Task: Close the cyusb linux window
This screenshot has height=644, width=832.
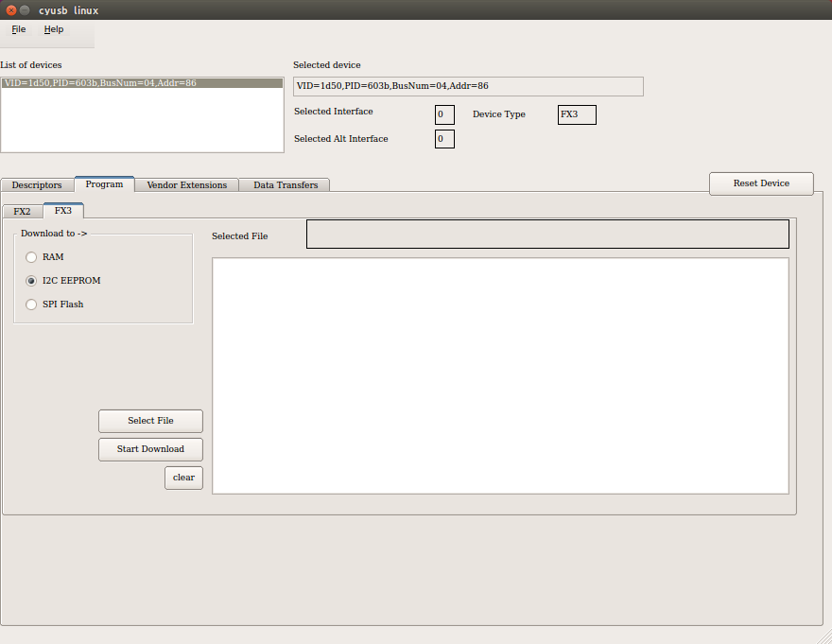Action: point(9,9)
